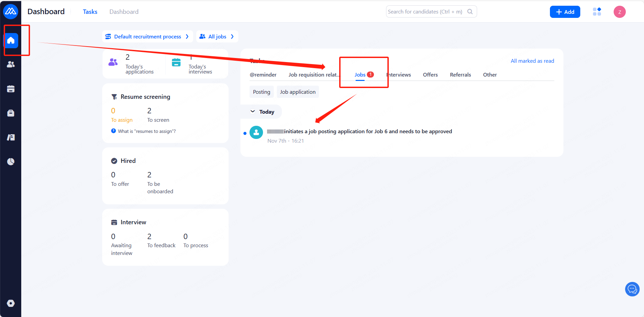Screen dimensions: 644x317
Task: Click the Default recruitment process icon
Action: [x=108, y=36]
